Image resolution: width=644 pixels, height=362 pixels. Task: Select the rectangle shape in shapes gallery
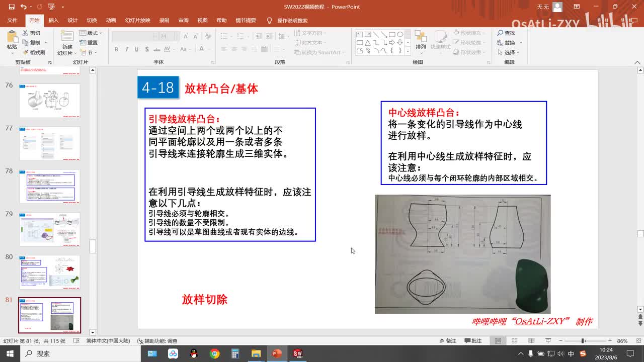click(392, 34)
